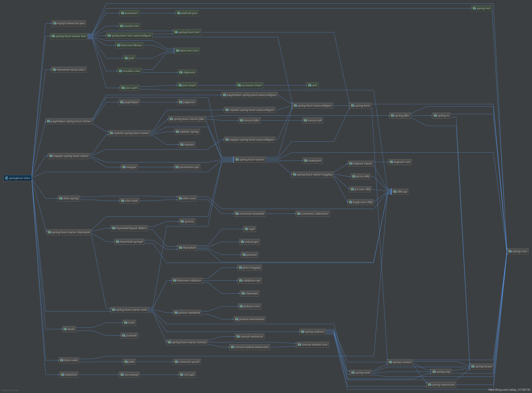The height and width of the screenshot is (393, 532).
Task: Click the library icon on druid node
Action: [x=65, y=329]
